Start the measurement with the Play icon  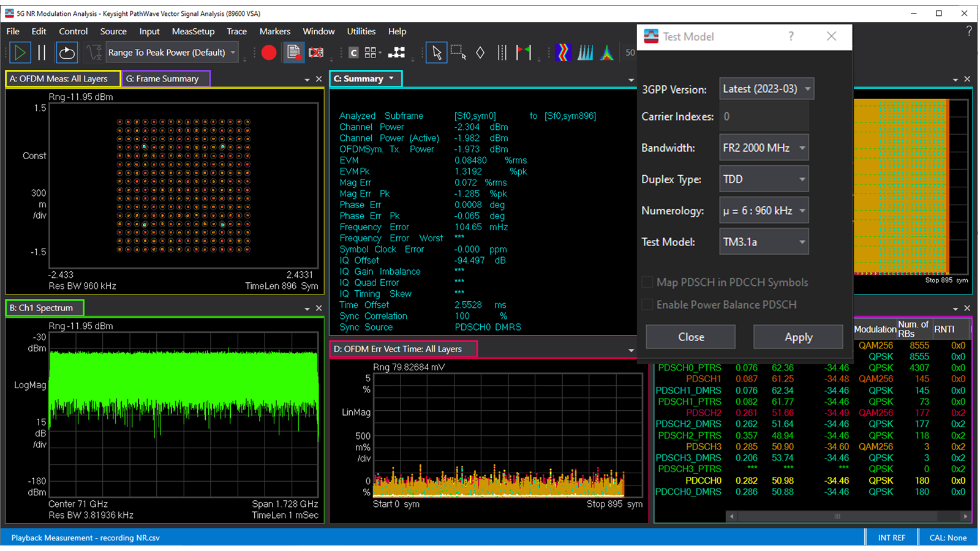coord(20,52)
